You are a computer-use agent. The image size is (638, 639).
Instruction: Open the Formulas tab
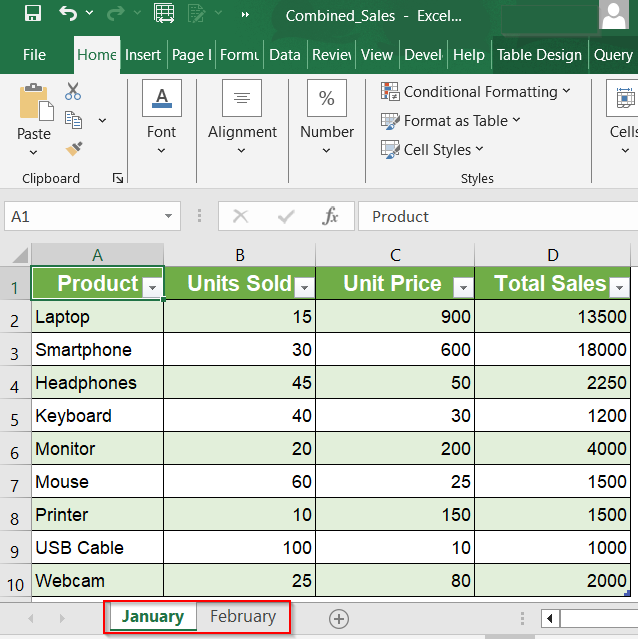click(x=239, y=55)
